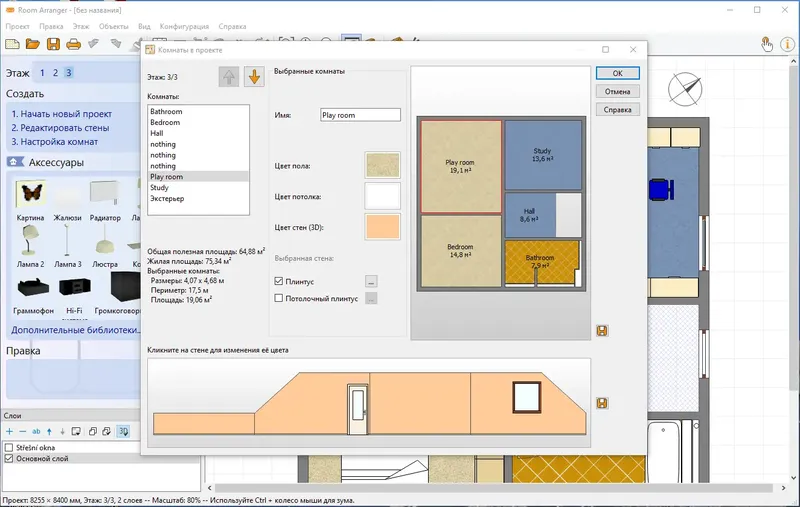Viewport: 800px width, 507px height.
Task: Switch to floor 1 tab
Action: click(x=42, y=73)
